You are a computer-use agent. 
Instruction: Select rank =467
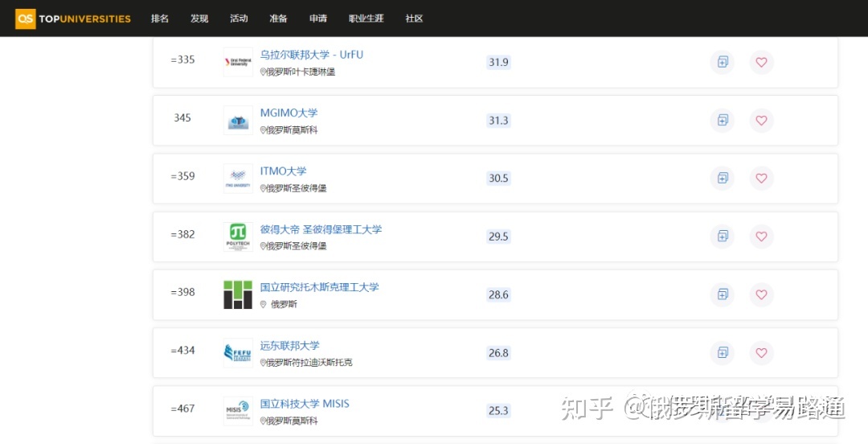pyautogui.click(x=182, y=409)
